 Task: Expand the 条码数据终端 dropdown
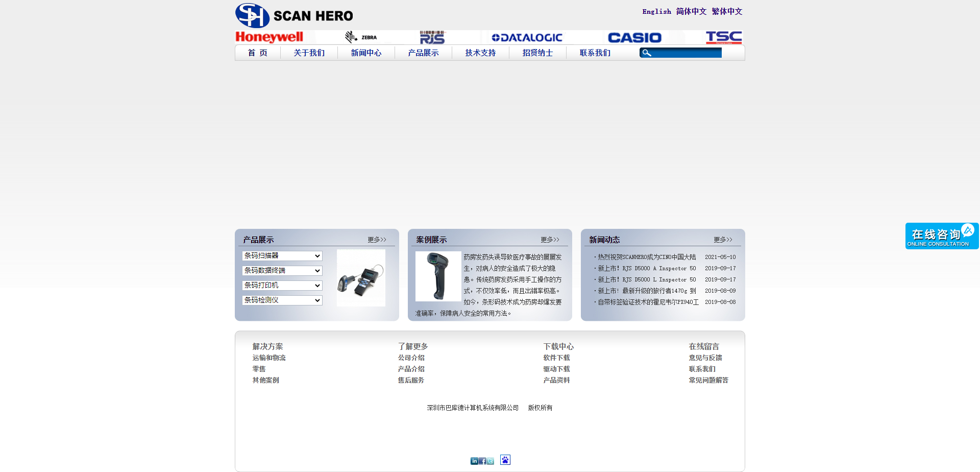click(x=282, y=271)
